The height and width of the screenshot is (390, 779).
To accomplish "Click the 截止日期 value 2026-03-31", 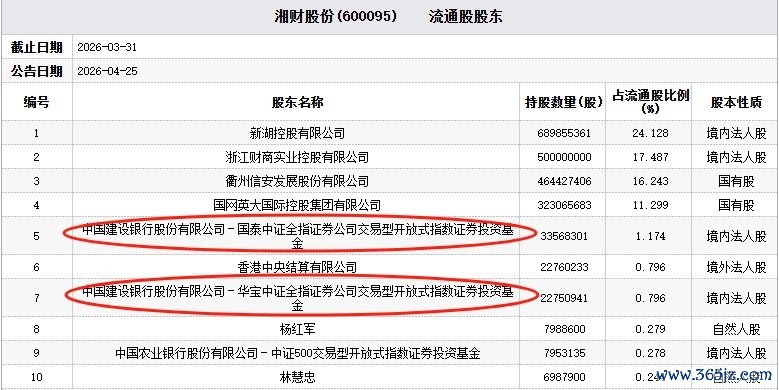I will pyautogui.click(x=107, y=48).
